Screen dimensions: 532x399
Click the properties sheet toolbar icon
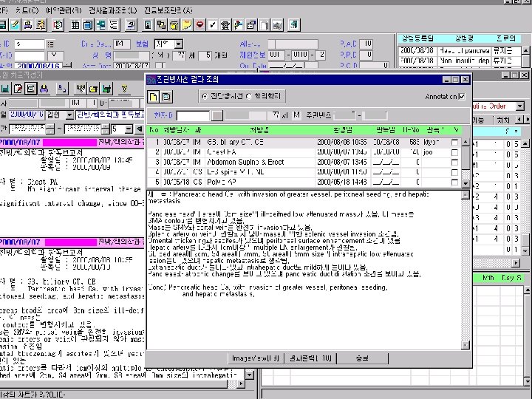(251, 25)
